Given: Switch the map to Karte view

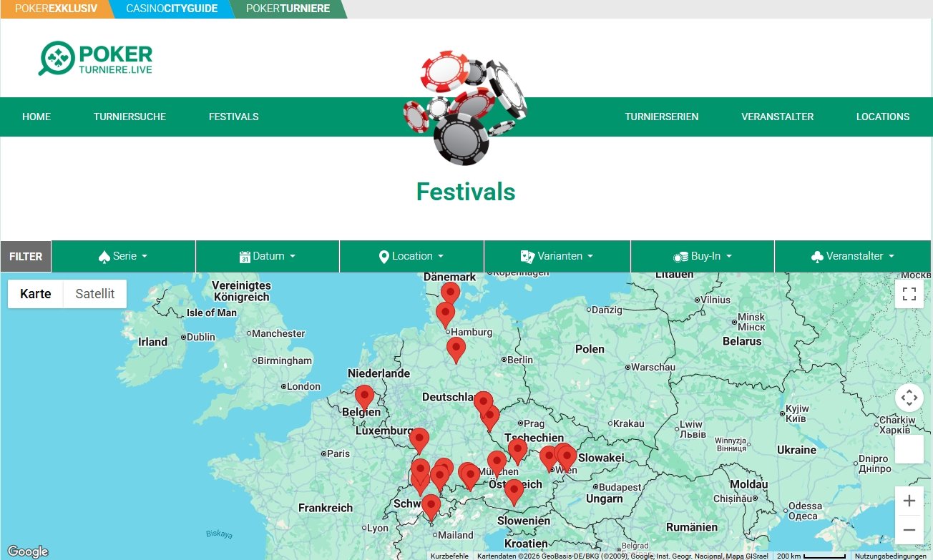Looking at the screenshot, I should coord(36,294).
